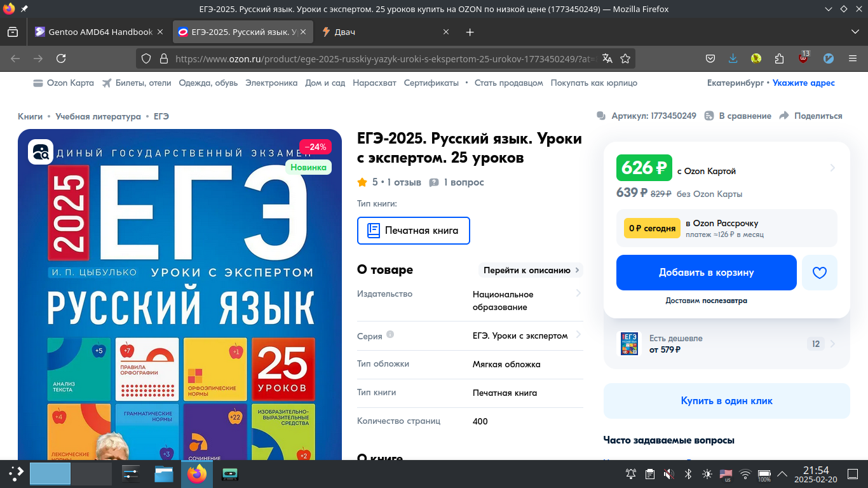Reload the page with the refresh icon
The image size is (868, 488).
click(x=61, y=58)
